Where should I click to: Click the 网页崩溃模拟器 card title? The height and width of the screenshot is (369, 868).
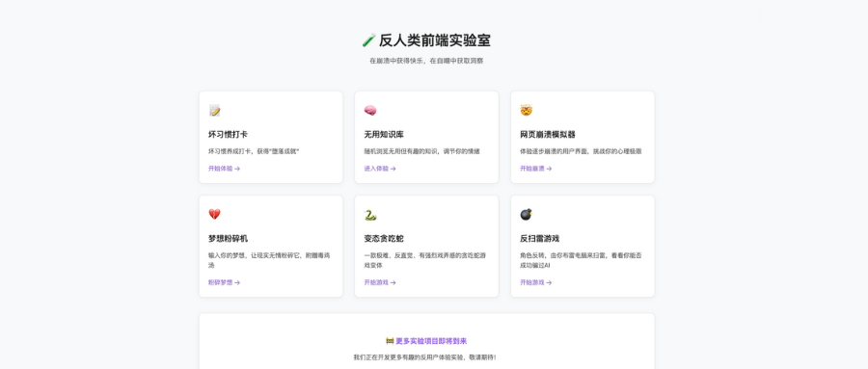[x=548, y=135]
